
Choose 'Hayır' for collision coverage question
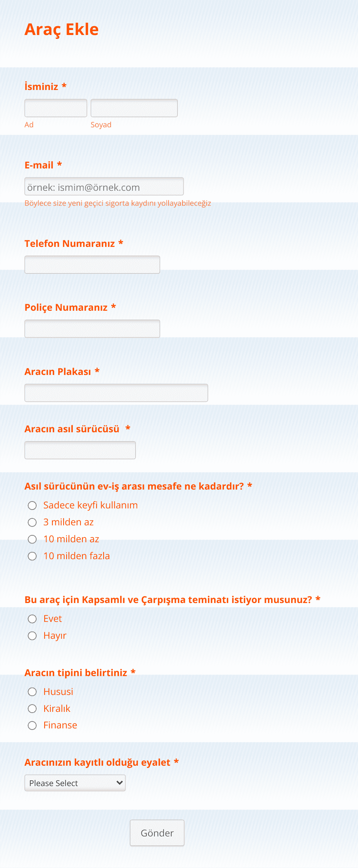tap(32, 636)
